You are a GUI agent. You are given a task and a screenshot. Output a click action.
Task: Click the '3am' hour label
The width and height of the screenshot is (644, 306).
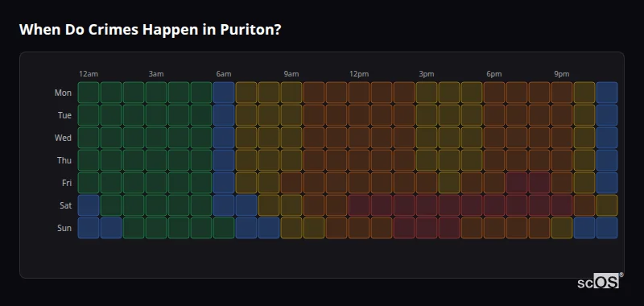click(156, 74)
